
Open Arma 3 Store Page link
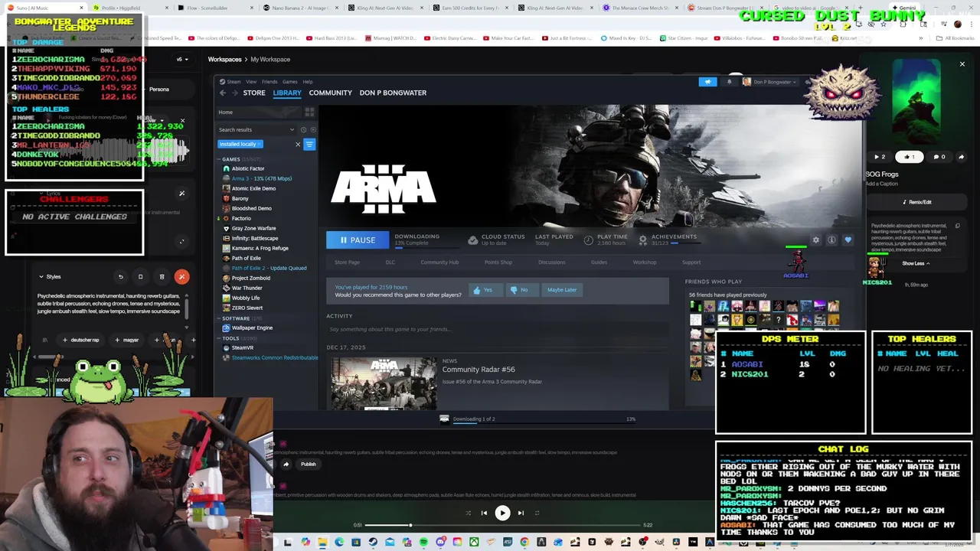point(347,262)
